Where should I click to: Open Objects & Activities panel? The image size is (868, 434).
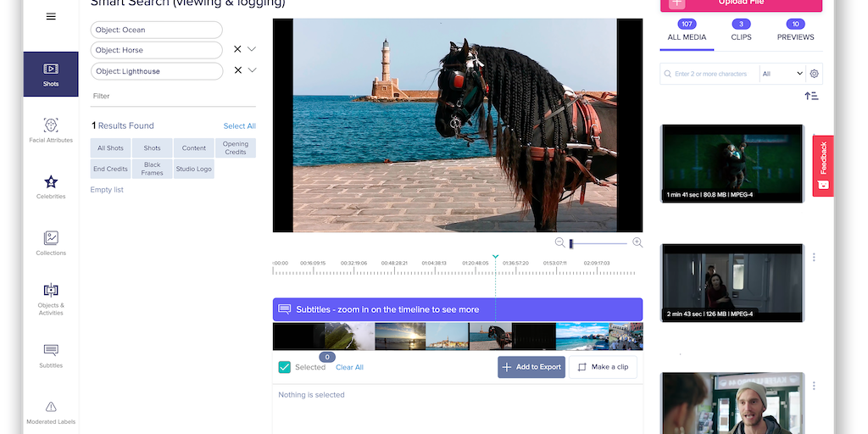(x=51, y=300)
